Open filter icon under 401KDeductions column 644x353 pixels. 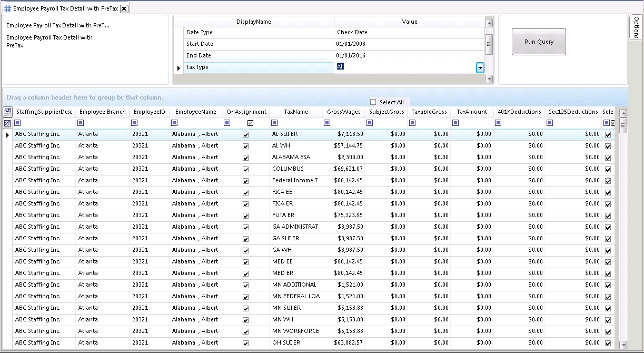[498, 123]
